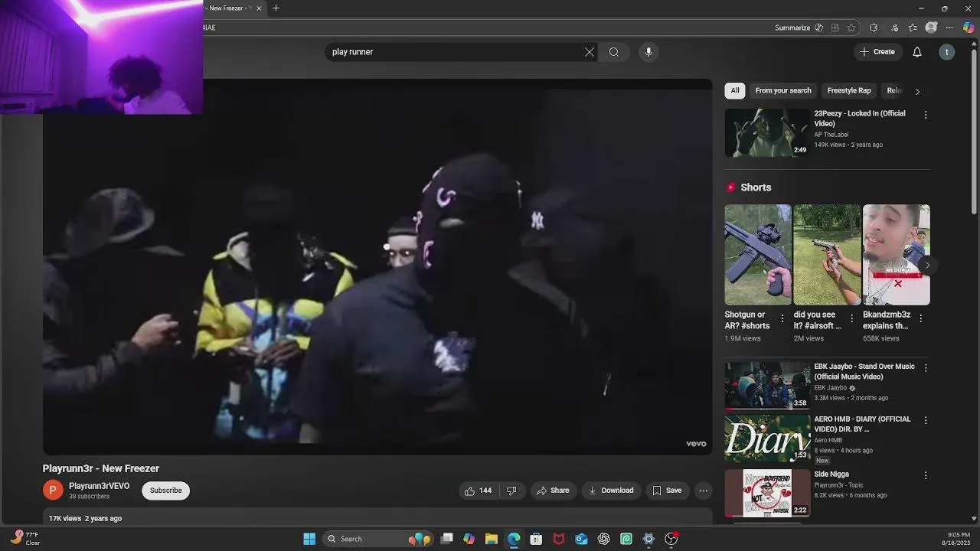The height and width of the screenshot is (551, 980).
Task: Open AP TheLabel channel link
Action: tap(831, 135)
